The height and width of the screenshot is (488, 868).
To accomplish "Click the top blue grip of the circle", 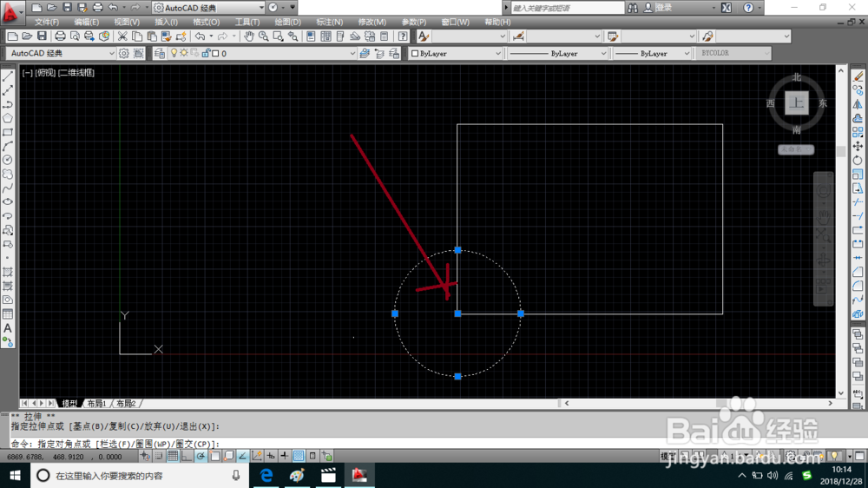I will pyautogui.click(x=457, y=250).
